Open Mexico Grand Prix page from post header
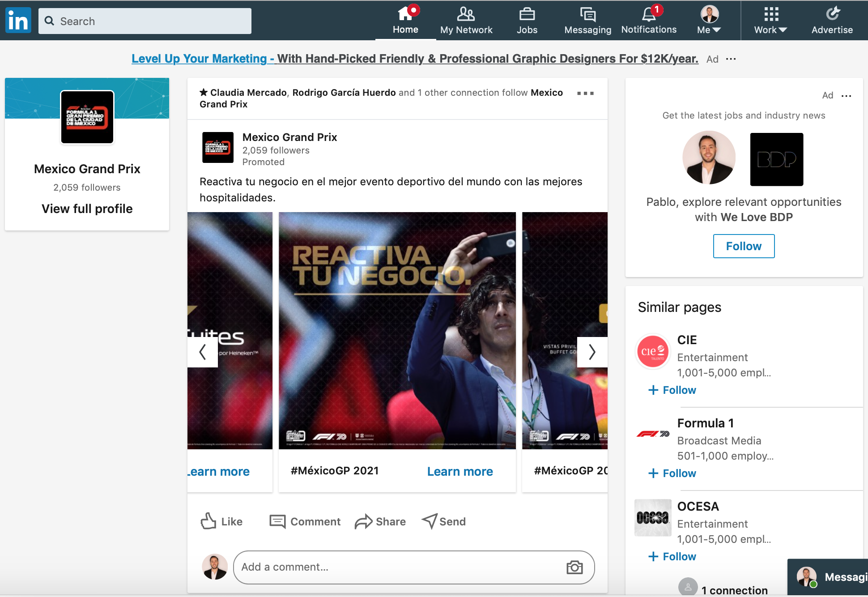 pos(289,137)
